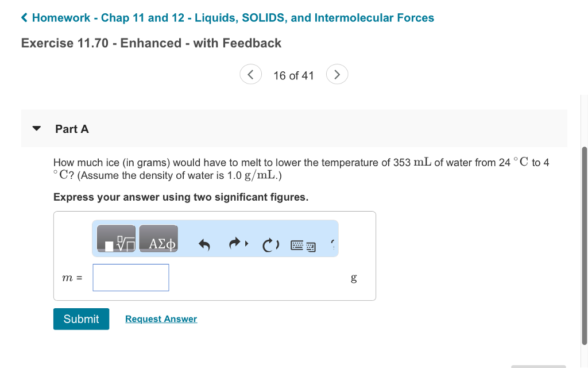Click the help icon at toolbar's right edge
This screenshot has width=588, height=368.
coord(332,243)
